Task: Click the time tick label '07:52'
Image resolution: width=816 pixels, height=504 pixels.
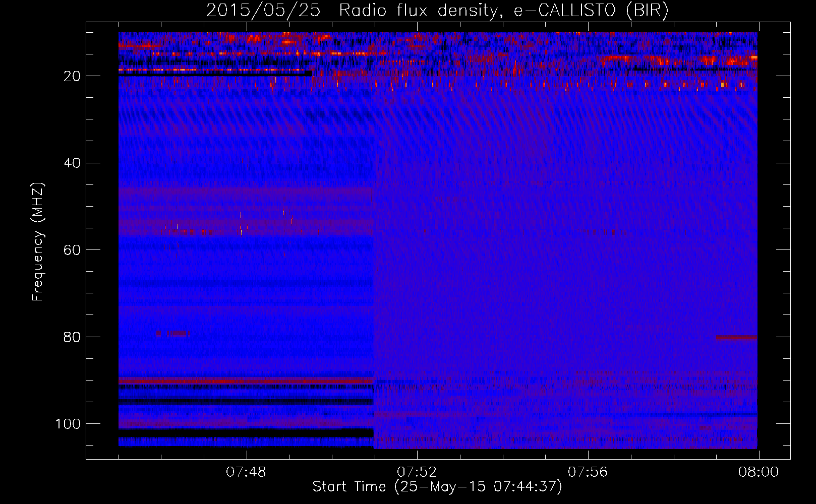Action: 417,472
